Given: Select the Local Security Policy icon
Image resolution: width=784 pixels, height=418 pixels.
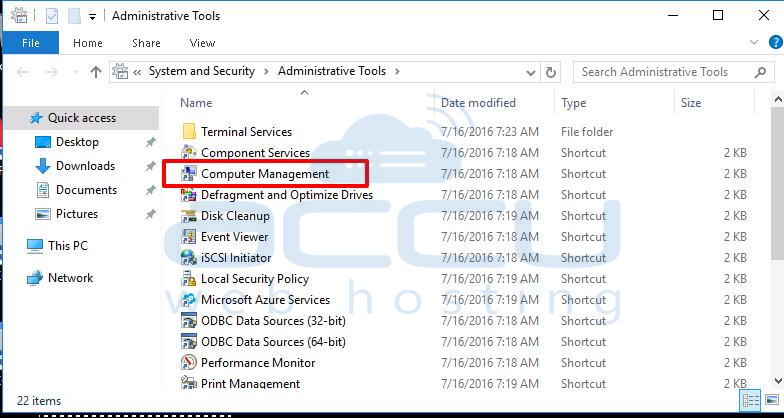Looking at the screenshot, I should click(188, 279).
